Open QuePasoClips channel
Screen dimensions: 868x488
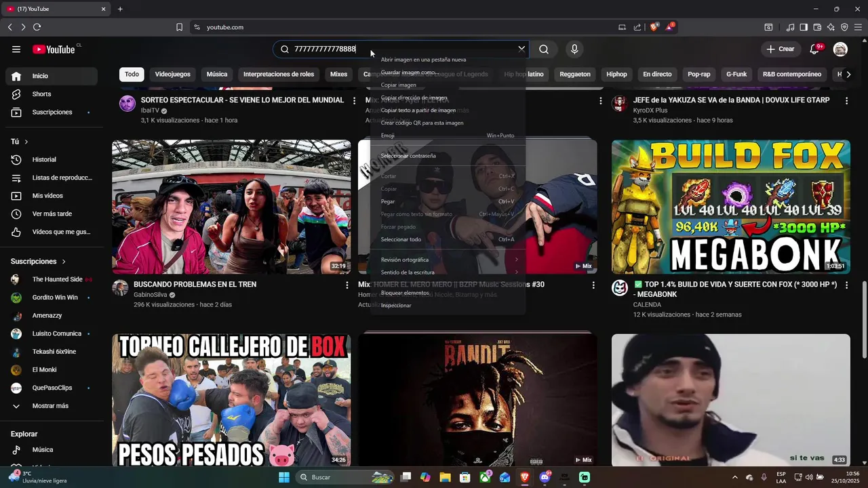click(52, 388)
